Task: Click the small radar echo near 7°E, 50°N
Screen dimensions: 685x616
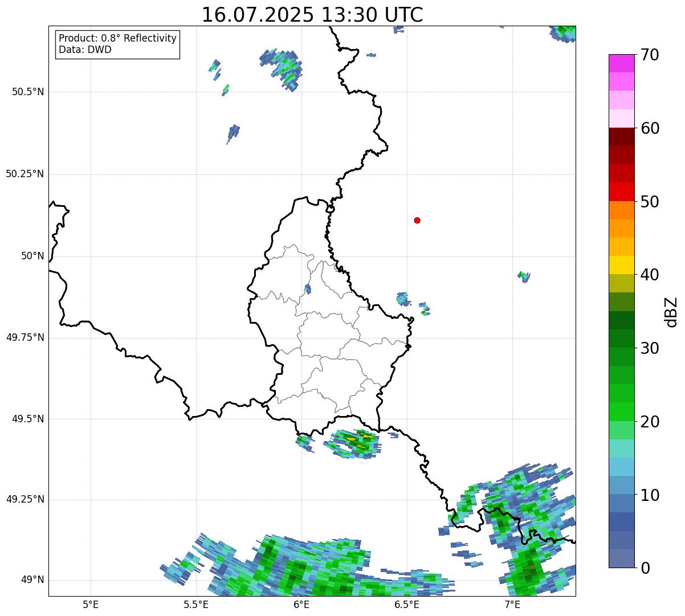Action: [x=524, y=276]
